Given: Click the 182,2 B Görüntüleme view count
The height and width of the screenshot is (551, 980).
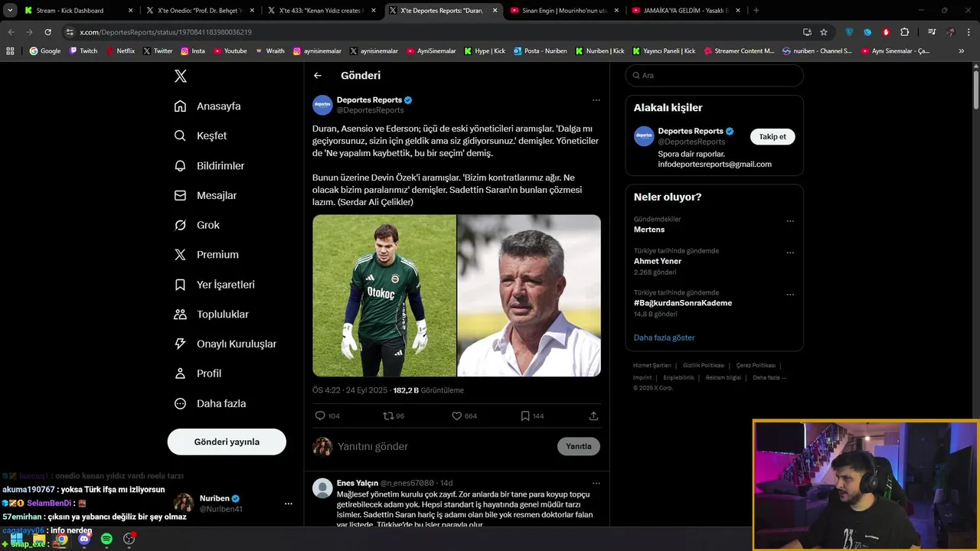Looking at the screenshot, I should (x=428, y=390).
